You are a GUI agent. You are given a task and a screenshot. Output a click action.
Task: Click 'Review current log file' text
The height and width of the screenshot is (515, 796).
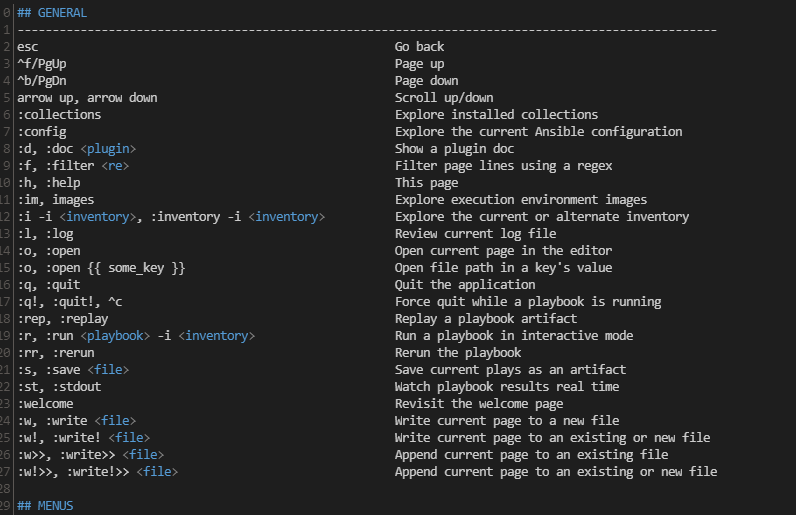(x=476, y=234)
